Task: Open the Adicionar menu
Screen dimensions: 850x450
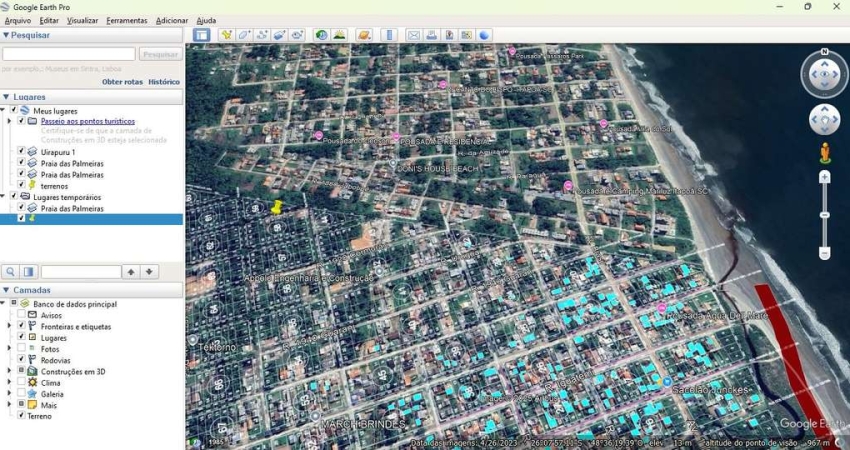Action: tap(172, 21)
